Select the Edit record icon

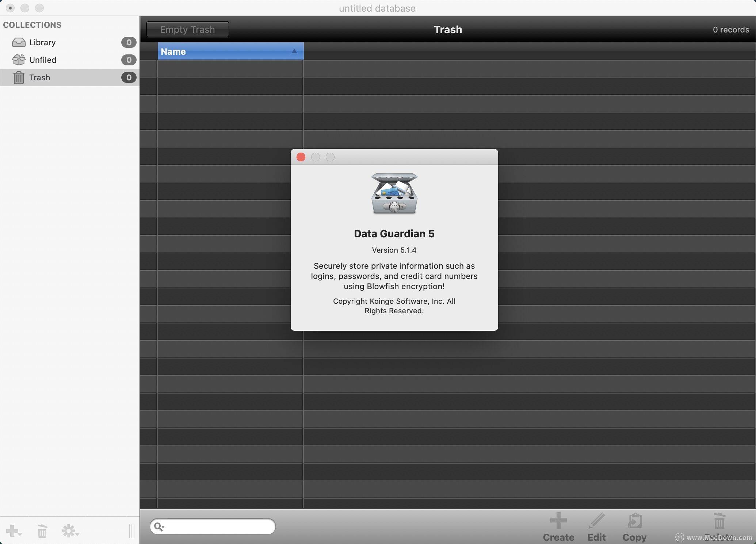coord(597,524)
